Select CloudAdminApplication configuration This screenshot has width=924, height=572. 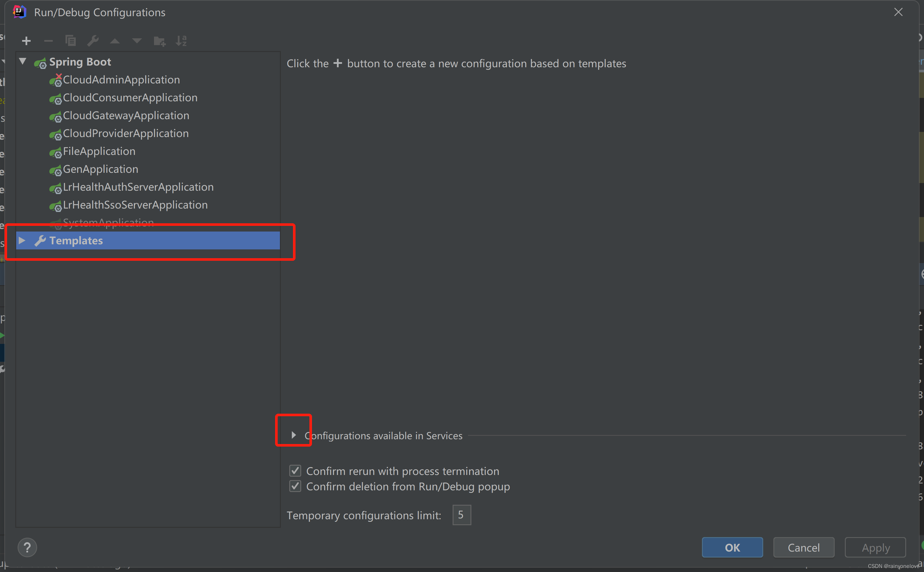tap(121, 80)
